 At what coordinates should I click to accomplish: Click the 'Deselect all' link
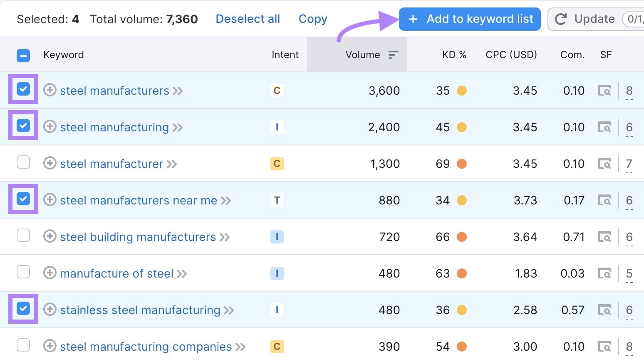click(248, 19)
